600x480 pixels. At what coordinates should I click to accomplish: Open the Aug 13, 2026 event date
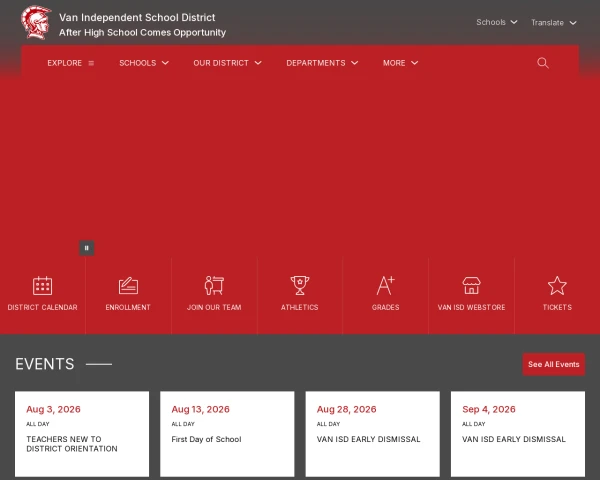coord(201,409)
